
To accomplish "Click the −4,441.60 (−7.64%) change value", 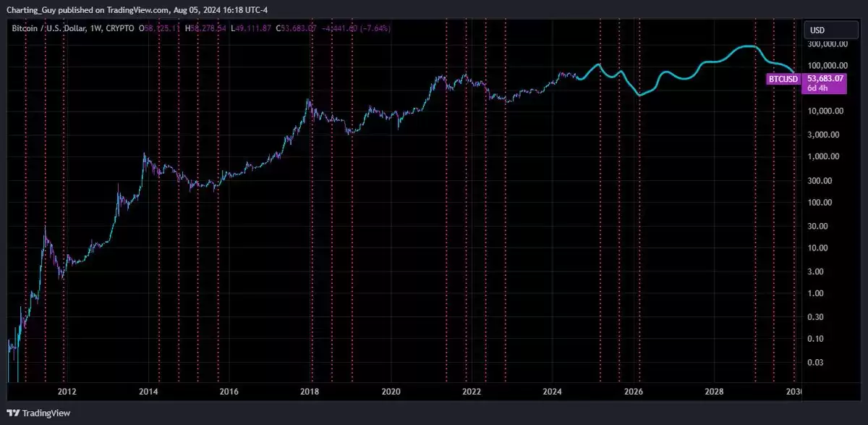I will pos(356,28).
